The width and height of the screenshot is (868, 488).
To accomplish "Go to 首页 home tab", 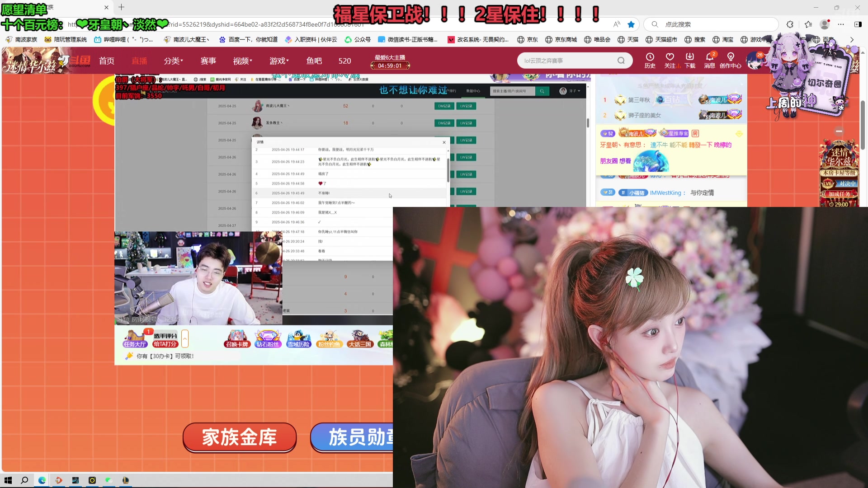I will click(107, 61).
